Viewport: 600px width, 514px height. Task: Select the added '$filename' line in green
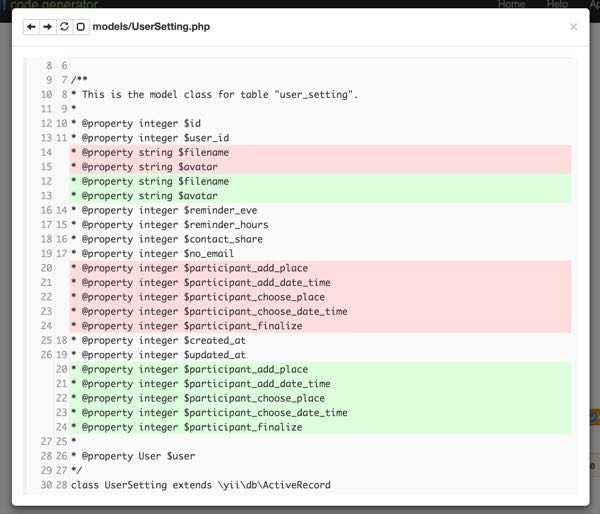point(321,181)
